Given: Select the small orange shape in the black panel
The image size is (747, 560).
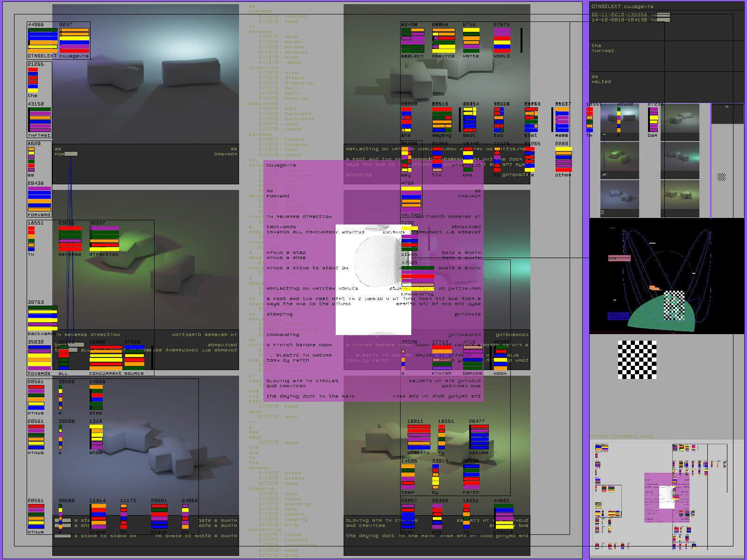Looking at the screenshot, I should coord(655,288).
